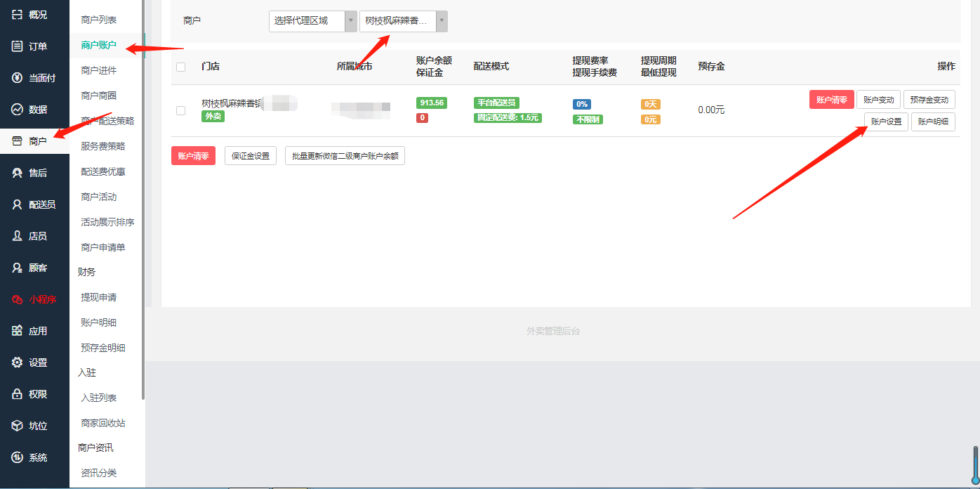The width and height of the screenshot is (980, 489).
Task: Open 商户商圈 submenu item
Action: 99,96
